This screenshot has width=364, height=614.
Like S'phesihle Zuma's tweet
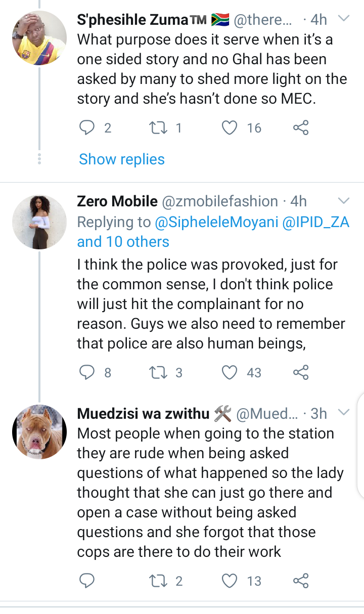coord(230,128)
